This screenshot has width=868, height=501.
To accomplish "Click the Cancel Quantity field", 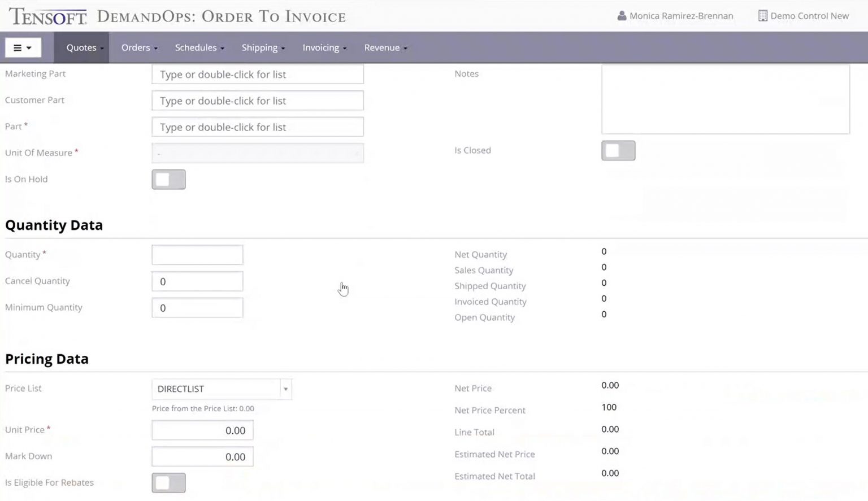I will (197, 281).
